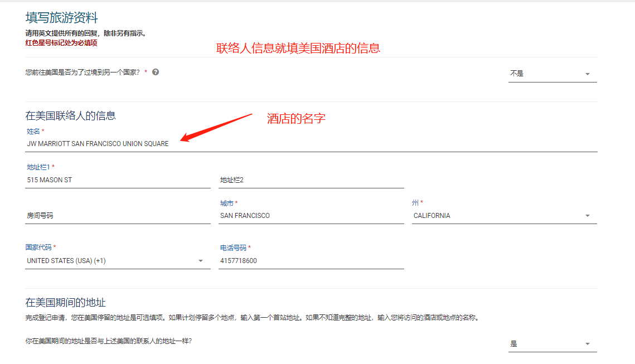Viewport: 635px width, 364px height.
Task: Click the question 您前往美国是否为了过境到另一个国家?
Action: pos(82,72)
